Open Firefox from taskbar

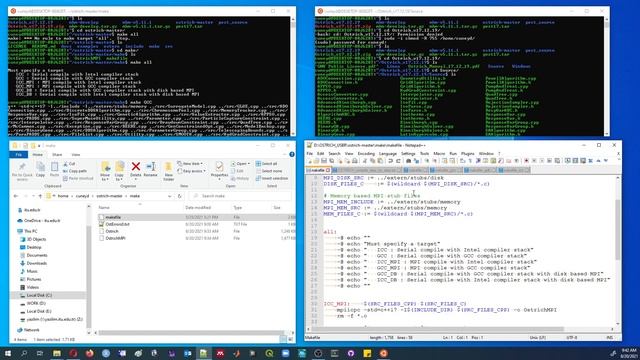[89, 353]
